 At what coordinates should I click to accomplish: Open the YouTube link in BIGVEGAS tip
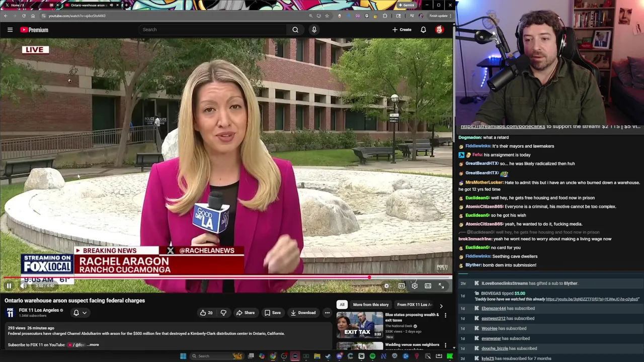592,299
